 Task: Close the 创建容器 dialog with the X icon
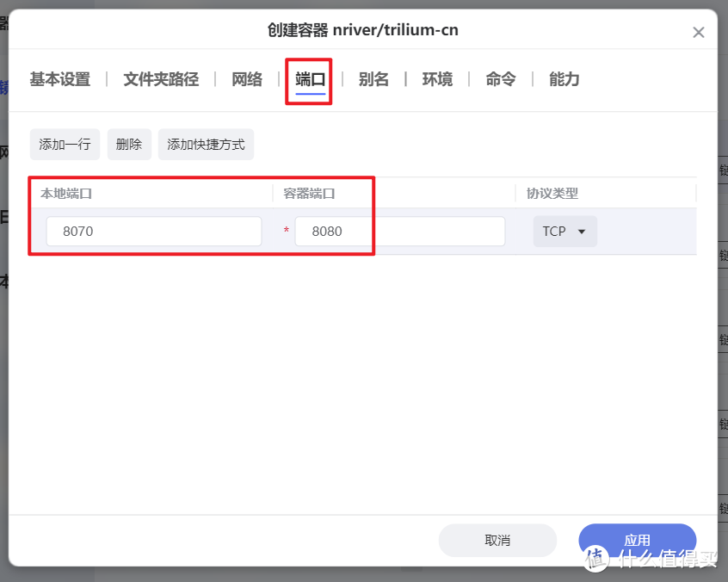pos(699,31)
